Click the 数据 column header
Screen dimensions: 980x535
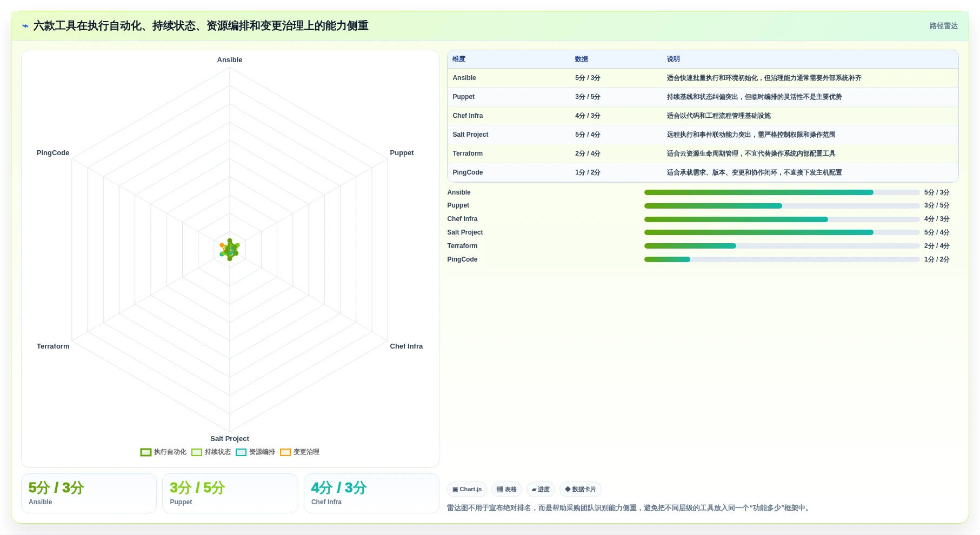[582, 59]
